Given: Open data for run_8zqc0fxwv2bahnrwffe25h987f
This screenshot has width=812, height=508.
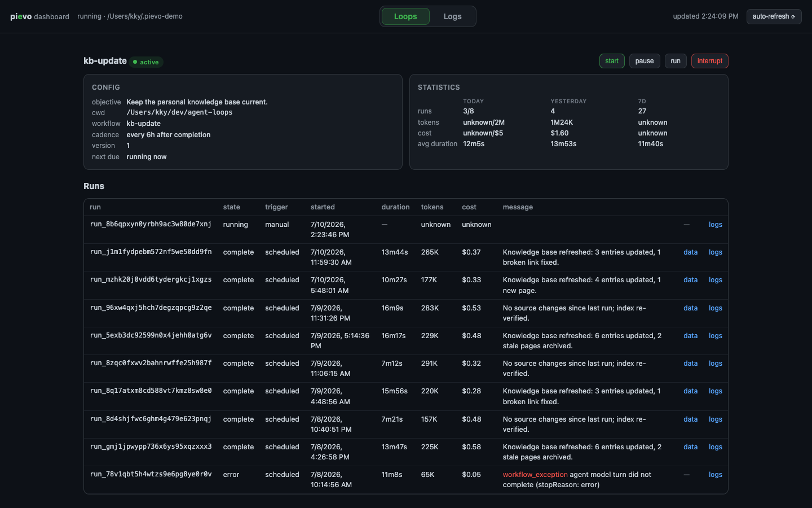Looking at the screenshot, I should tap(690, 364).
